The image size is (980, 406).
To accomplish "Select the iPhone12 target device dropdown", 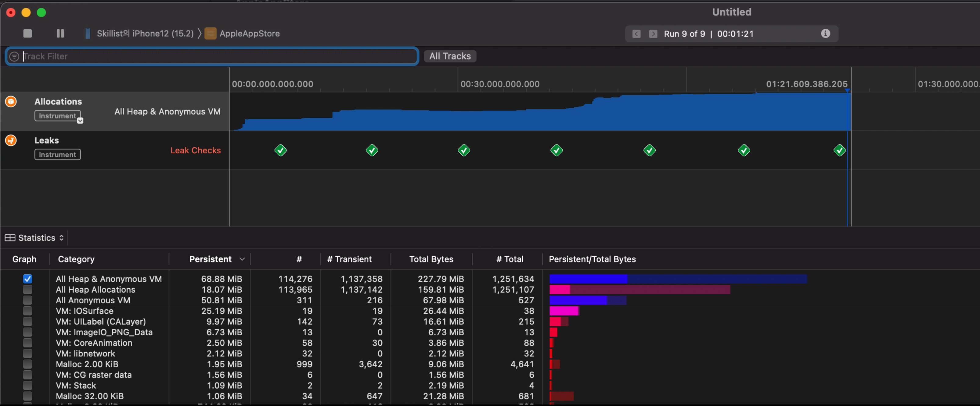I will [x=145, y=34].
